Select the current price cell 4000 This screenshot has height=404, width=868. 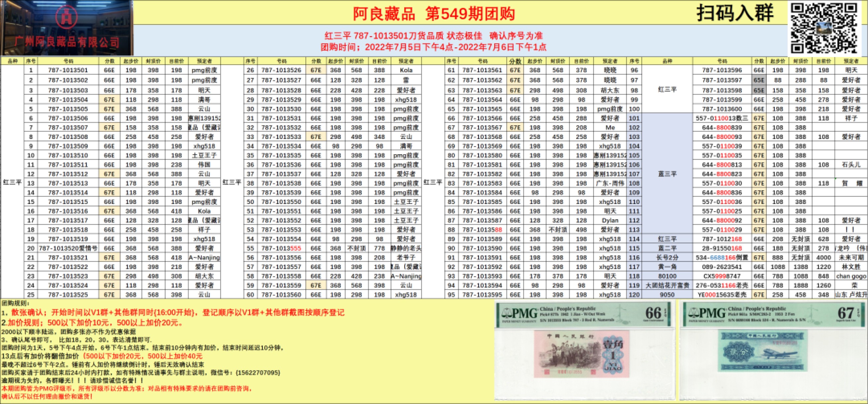824,257
